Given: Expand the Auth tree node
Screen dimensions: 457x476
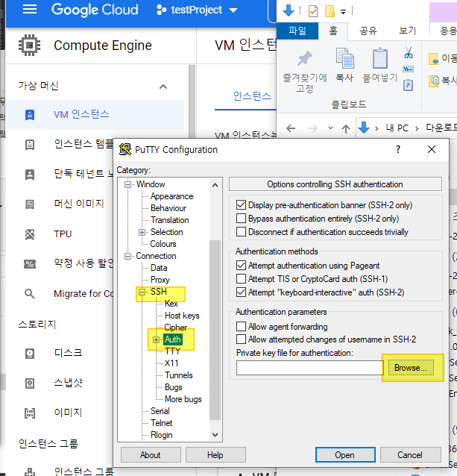Looking at the screenshot, I should pos(156,339).
